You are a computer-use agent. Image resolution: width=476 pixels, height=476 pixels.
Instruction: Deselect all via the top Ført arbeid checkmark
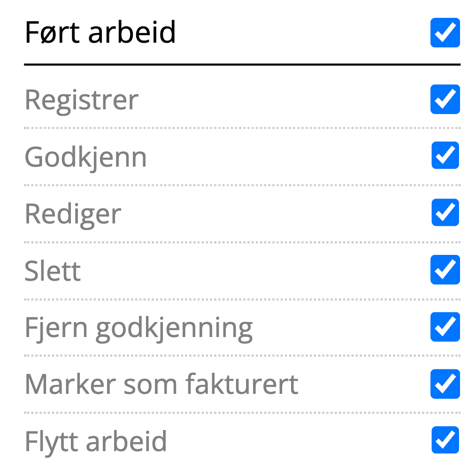445,33
